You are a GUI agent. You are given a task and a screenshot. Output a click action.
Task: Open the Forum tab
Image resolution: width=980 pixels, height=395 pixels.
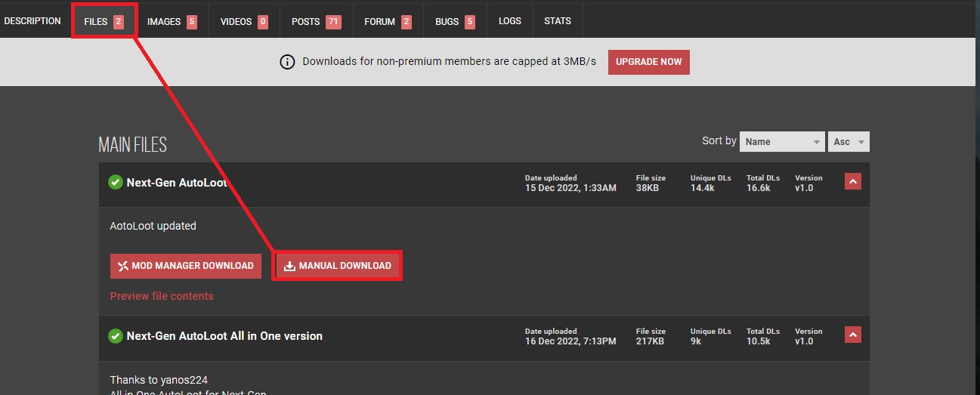click(x=388, y=22)
